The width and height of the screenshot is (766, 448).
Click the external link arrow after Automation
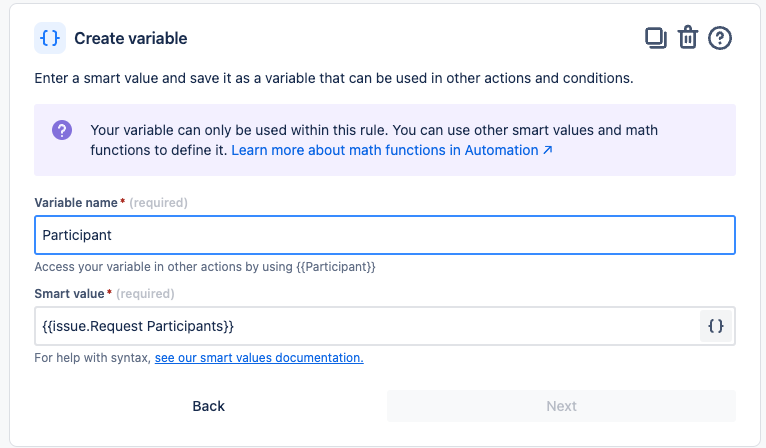click(548, 150)
